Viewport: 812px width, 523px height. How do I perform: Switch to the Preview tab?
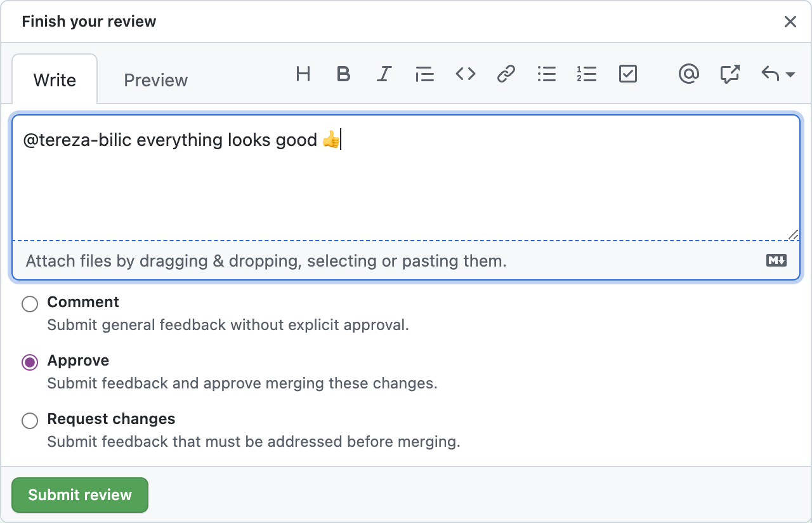(155, 80)
